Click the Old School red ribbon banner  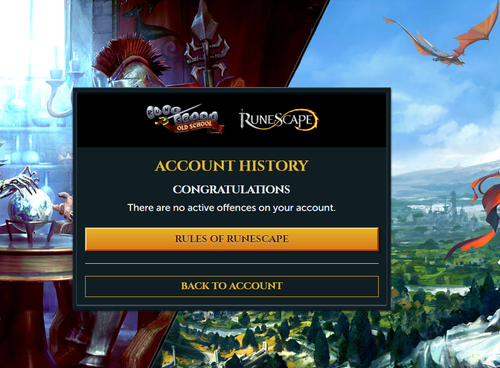(x=195, y=127)
